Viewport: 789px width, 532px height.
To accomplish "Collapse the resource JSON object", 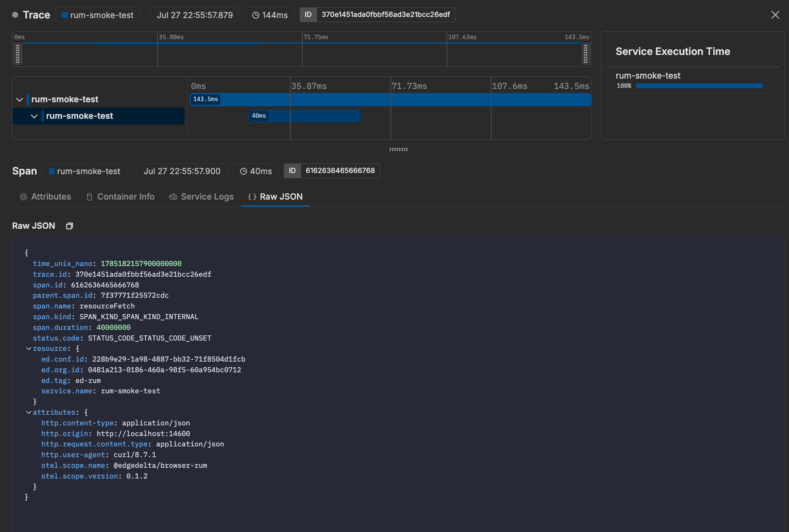I will pos(28,348).
